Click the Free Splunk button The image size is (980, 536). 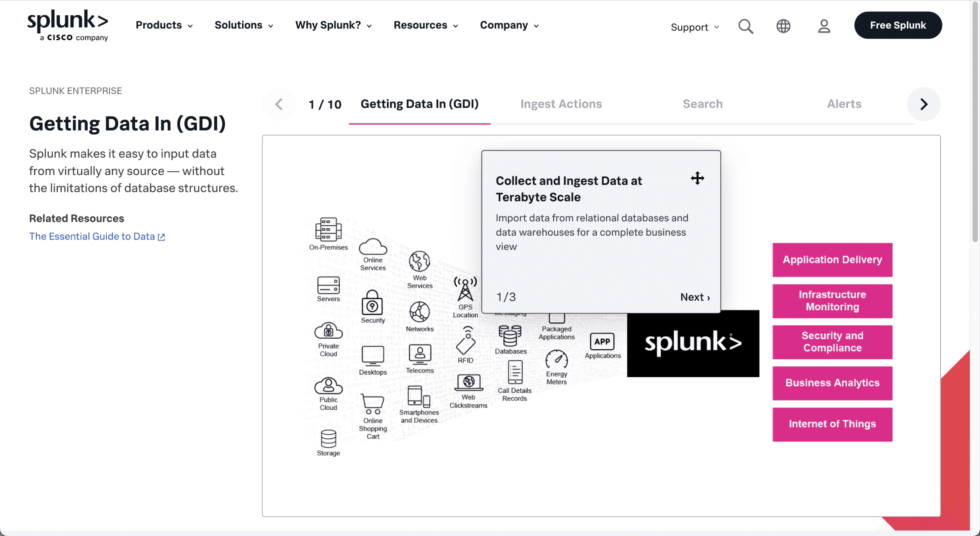tap(898, 25)
